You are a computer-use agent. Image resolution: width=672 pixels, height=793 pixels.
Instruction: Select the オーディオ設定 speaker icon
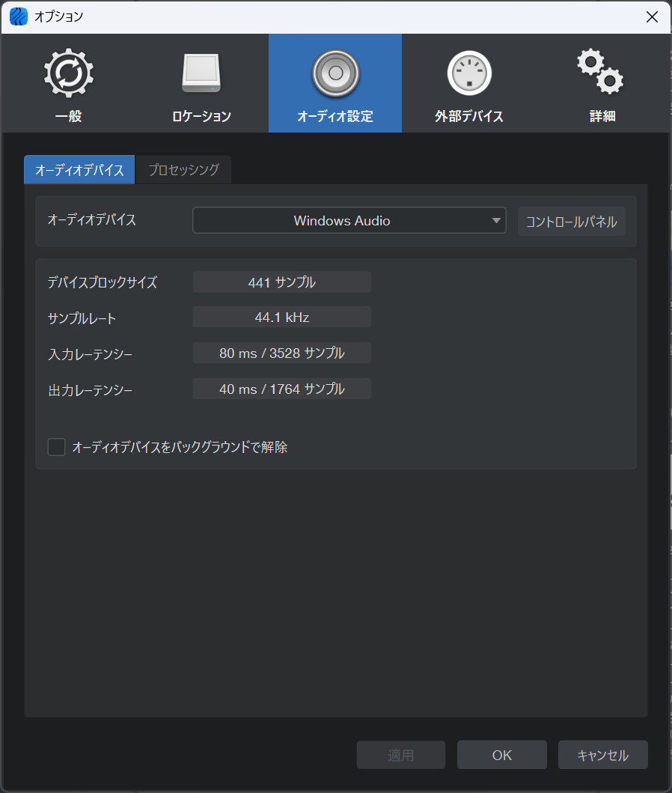[335, 73]
